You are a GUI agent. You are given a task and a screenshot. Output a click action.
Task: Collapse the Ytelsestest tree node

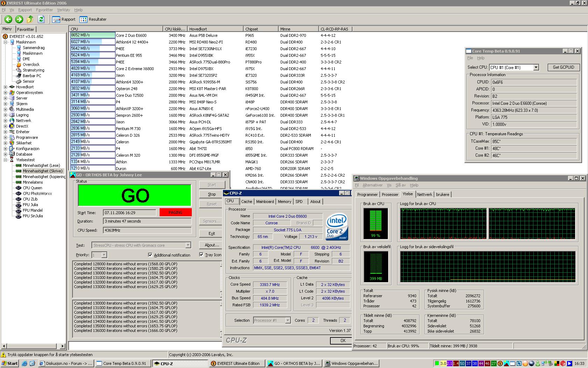[6, 160]
